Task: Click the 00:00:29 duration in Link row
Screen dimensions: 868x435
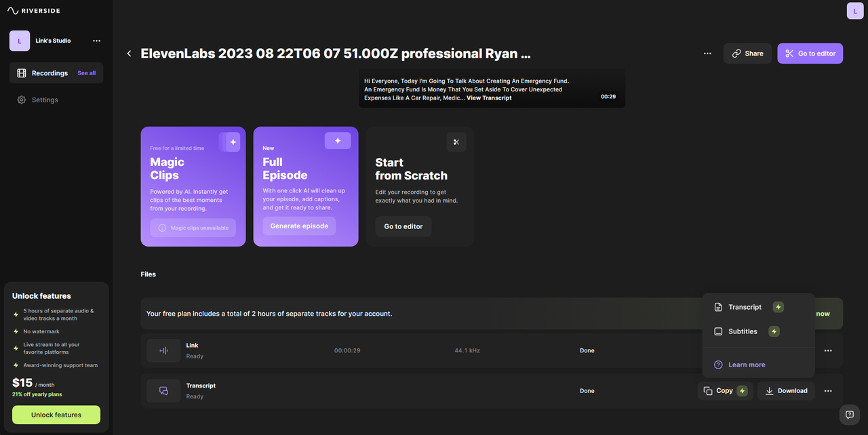Action: [347, 350]
